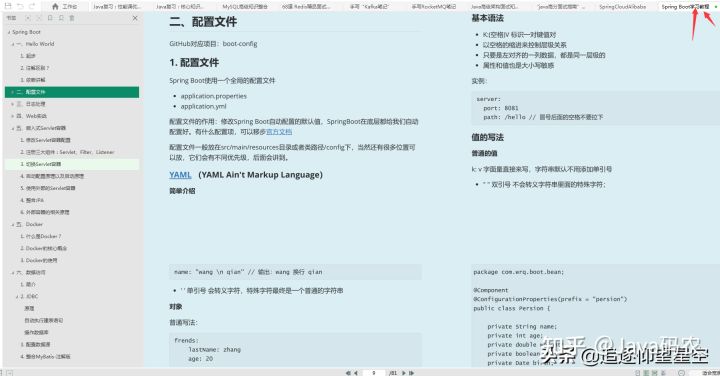Switch to the Kafka notes tab

click(x=369, y=7)
